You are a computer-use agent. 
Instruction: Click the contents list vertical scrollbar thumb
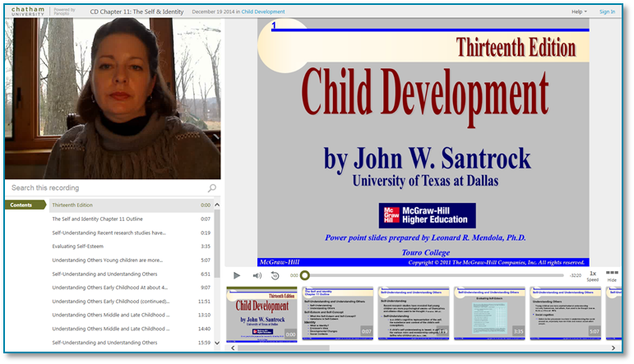pos(217,243)
